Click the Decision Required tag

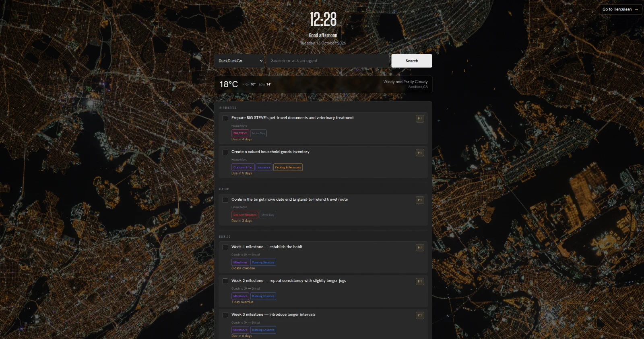pyautogui.click(x=245, y=215)
